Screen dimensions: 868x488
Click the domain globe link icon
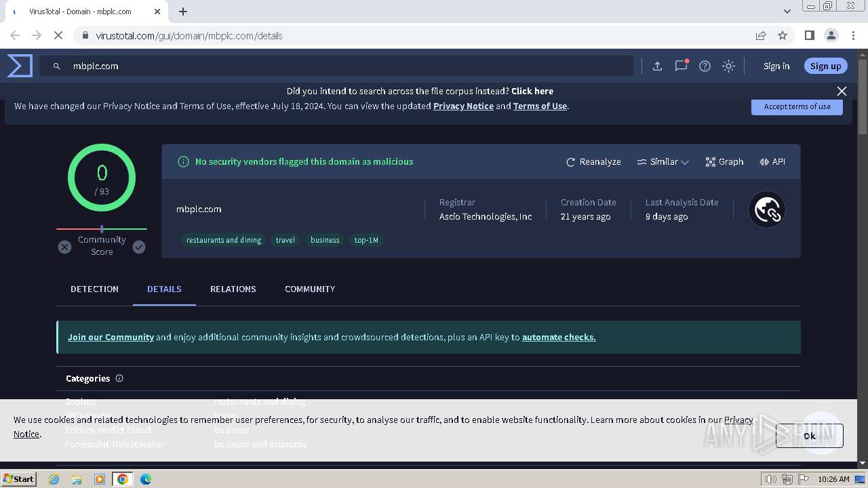coord(767,210)
